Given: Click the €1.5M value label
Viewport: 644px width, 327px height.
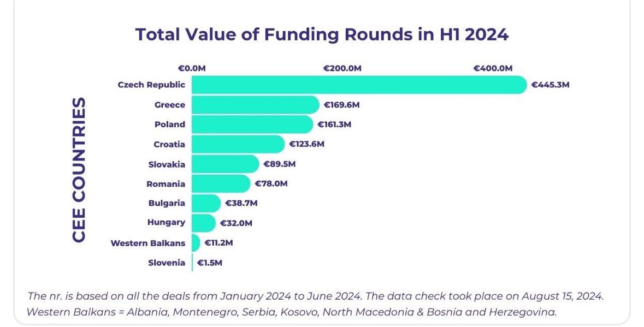Looking at the screenshot, I should coord(209,263).
